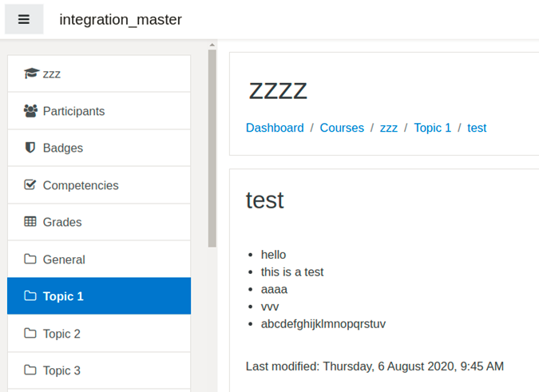Open Grades in the sidebar

[x=99, y=222]
